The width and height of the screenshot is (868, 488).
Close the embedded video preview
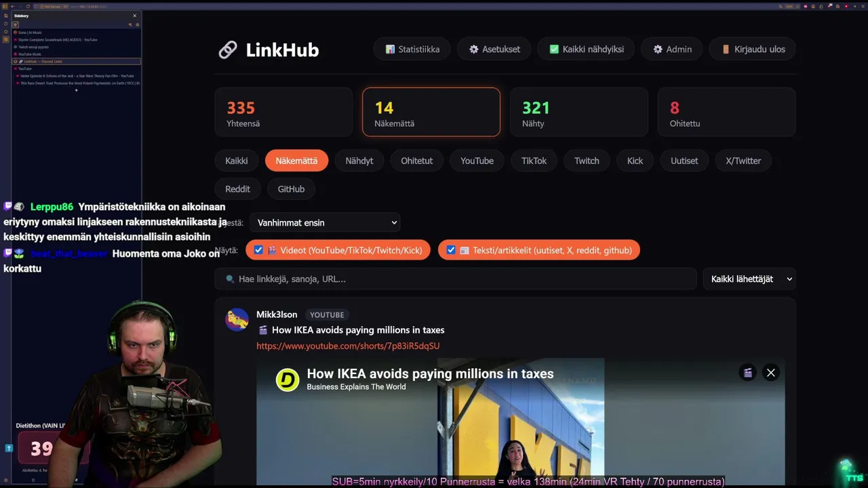coord(770,373)
